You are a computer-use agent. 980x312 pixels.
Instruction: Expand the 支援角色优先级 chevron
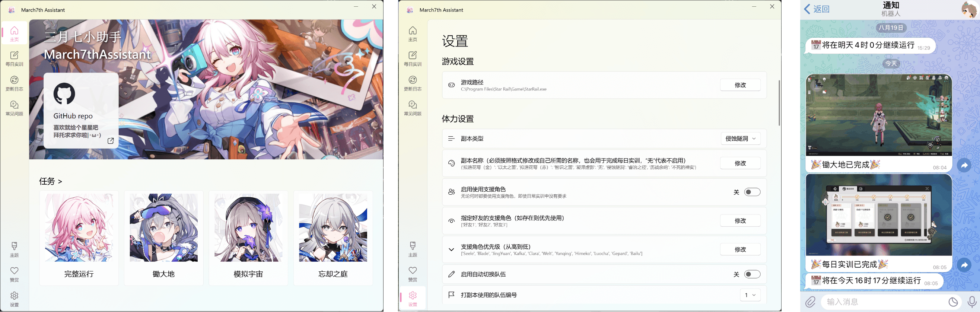coord(451,249)
